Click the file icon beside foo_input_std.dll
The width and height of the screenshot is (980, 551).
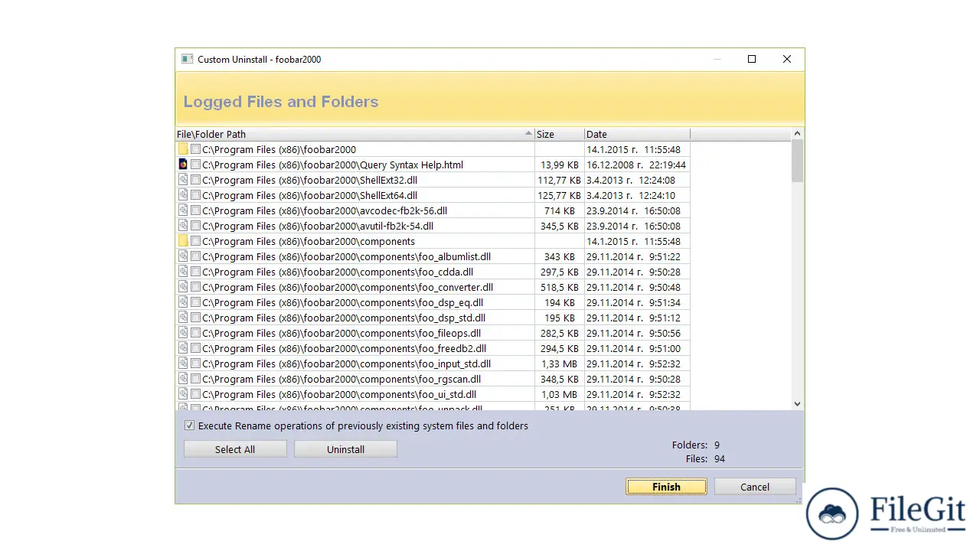183,364
